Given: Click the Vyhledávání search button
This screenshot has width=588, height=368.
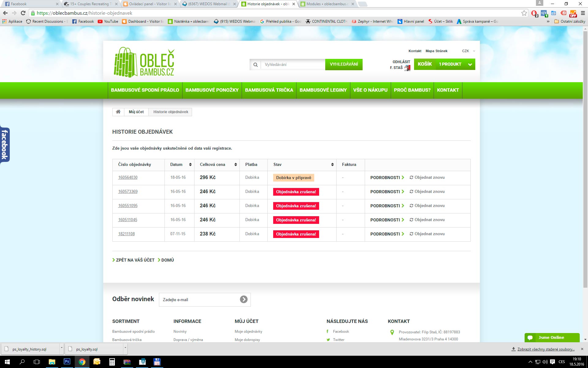Looking at the screenshot, I should click(344, 64).
